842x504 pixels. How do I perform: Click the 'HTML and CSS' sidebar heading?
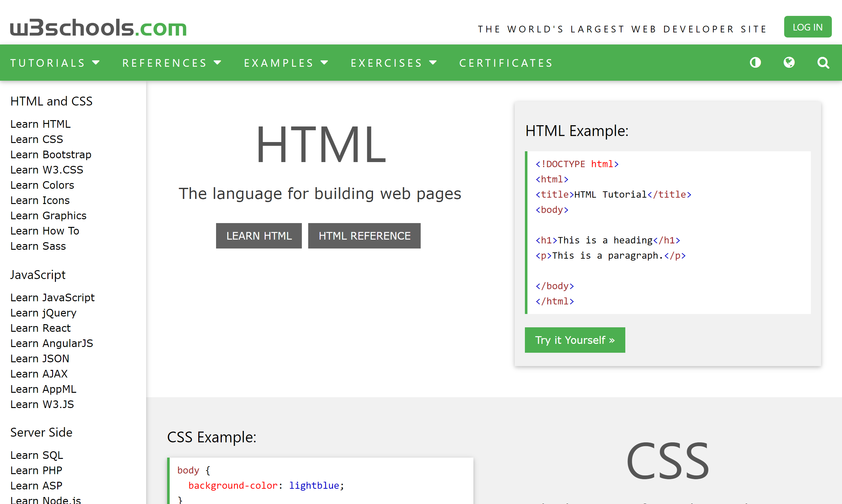(51, 101)
